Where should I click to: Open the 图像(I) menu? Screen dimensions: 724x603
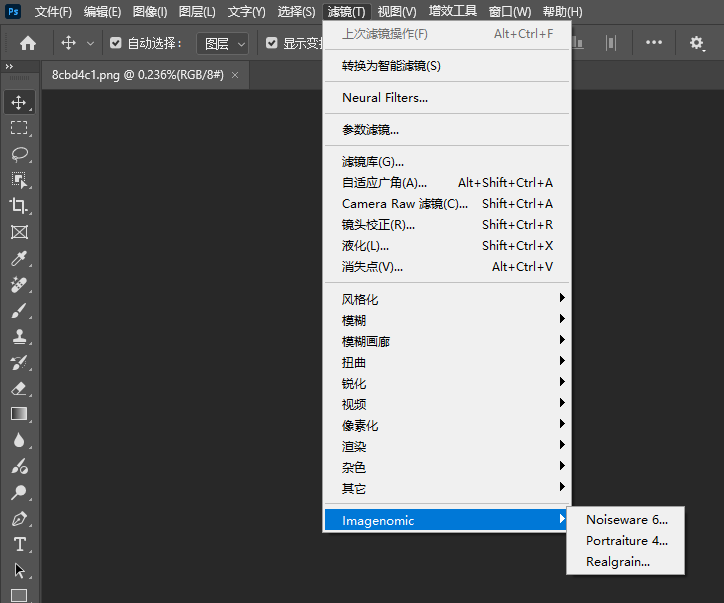[150, 12]
